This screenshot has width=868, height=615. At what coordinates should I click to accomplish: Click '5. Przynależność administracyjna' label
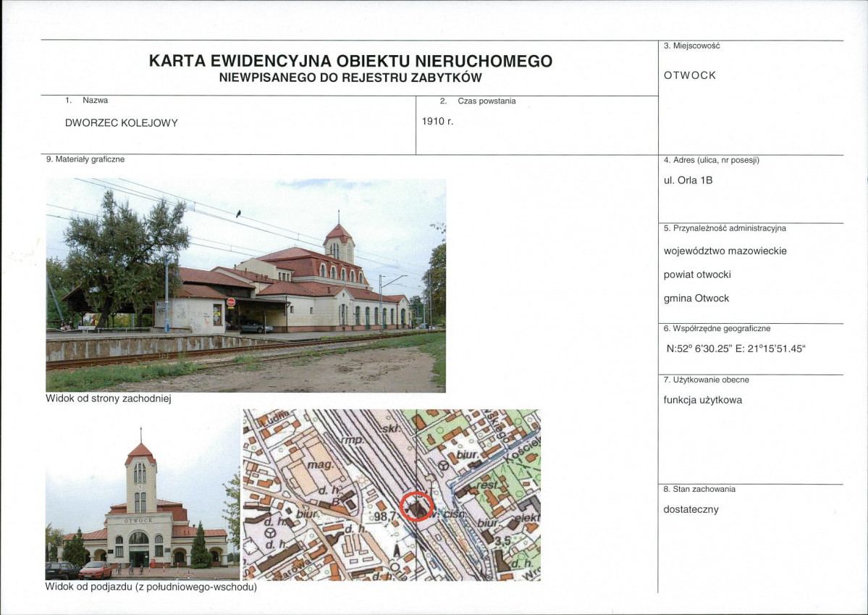(725, 228)
